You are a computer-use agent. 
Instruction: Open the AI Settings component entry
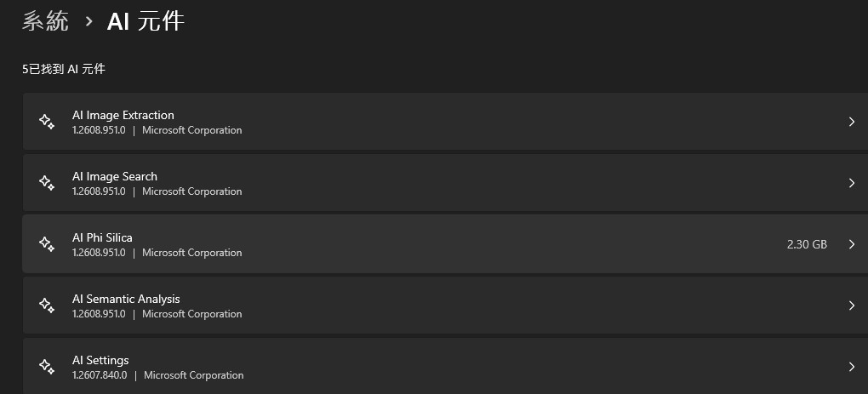tap(445, 366)
